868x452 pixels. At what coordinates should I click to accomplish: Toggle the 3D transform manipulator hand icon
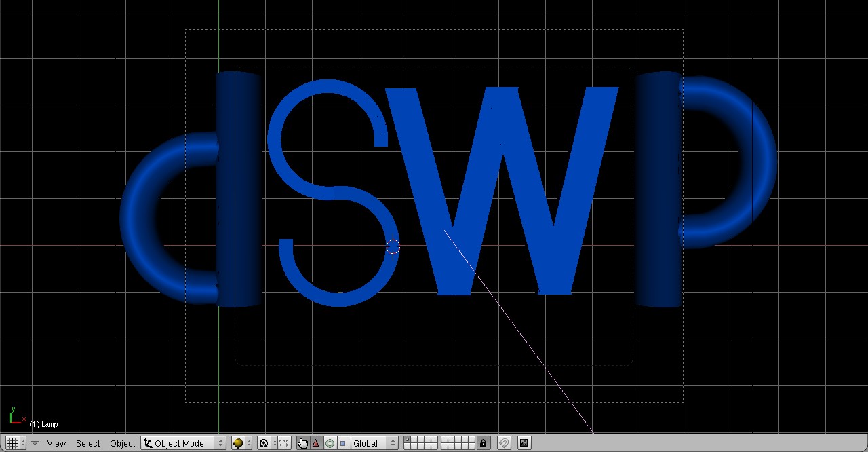click(x=302, y=443)
